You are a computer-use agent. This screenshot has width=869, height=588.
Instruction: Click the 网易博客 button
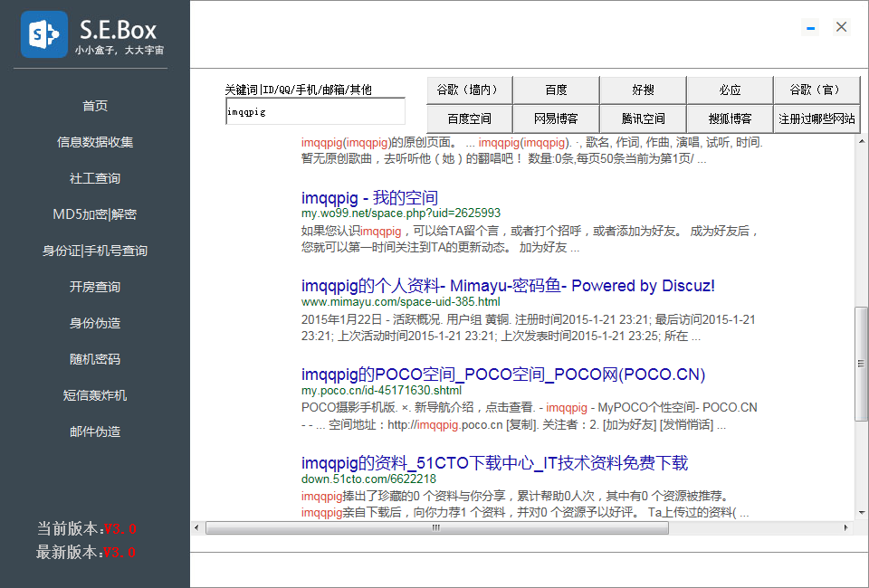[556, 119]
